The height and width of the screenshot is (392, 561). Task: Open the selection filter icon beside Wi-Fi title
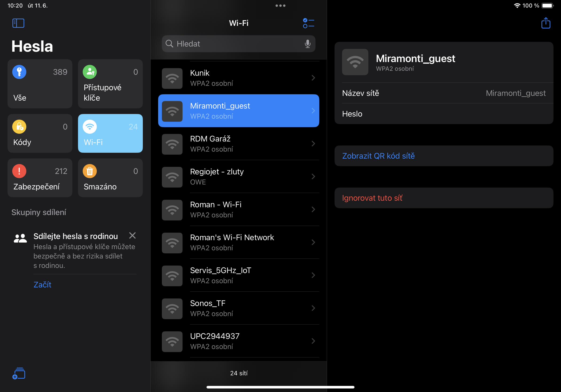[308, 23]
